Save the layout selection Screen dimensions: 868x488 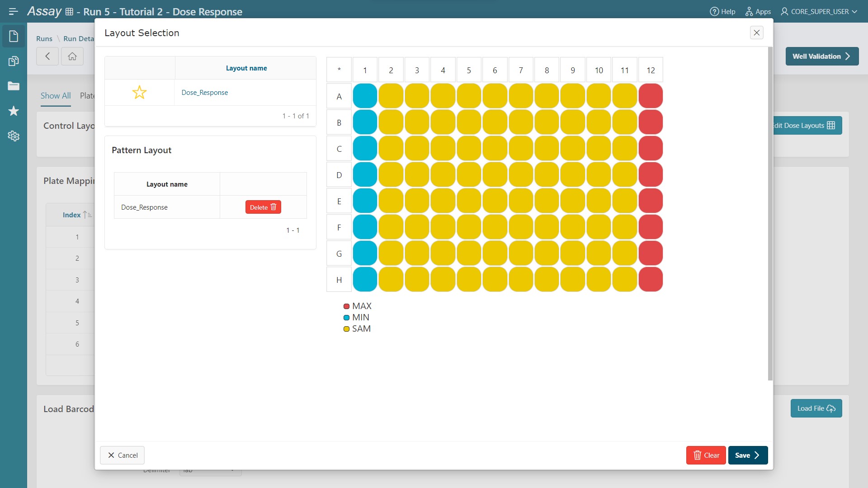click(748, 455)
